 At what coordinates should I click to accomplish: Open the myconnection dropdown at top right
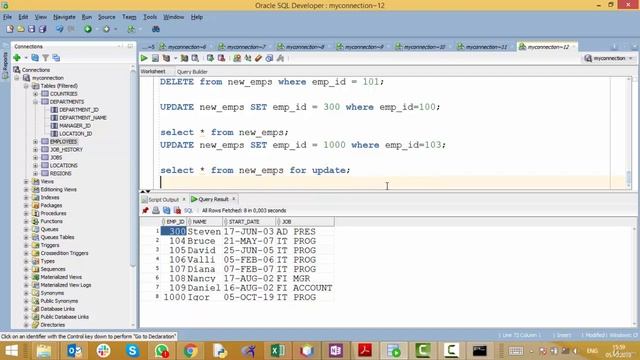tap(631, 58)
